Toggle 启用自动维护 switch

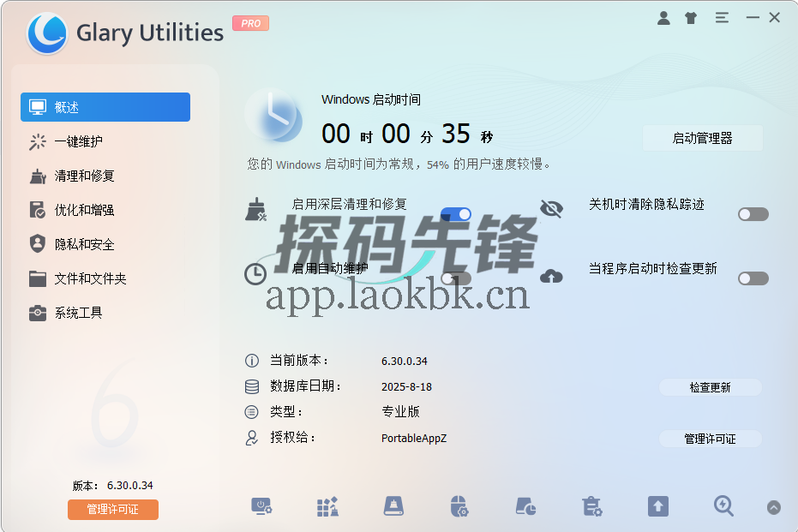(456, 278)
